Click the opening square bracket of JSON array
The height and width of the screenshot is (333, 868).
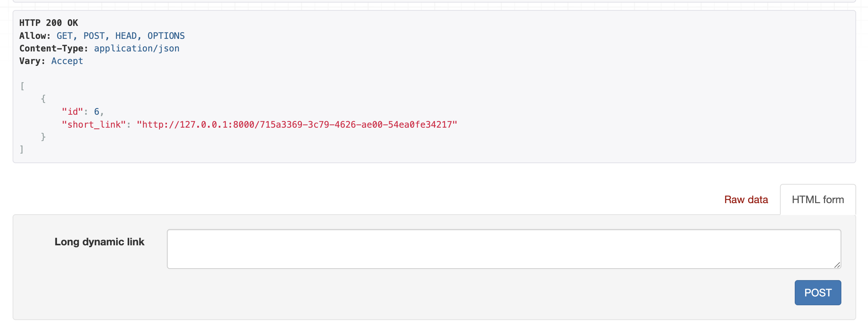coord(22,86)
